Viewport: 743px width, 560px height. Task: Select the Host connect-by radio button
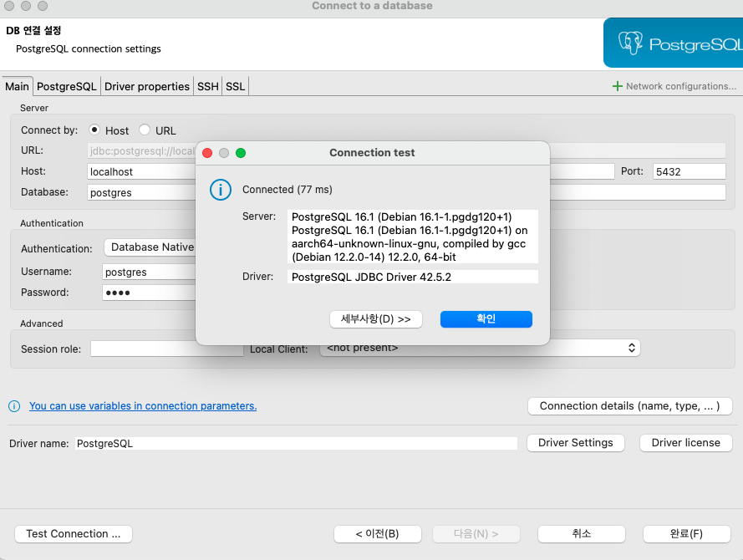click(x=94, y=130)
